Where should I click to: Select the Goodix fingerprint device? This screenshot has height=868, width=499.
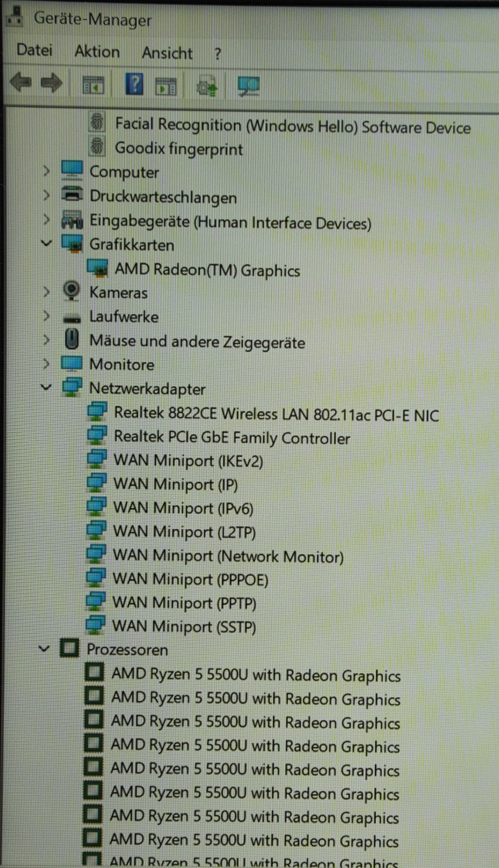pos(179,149)
